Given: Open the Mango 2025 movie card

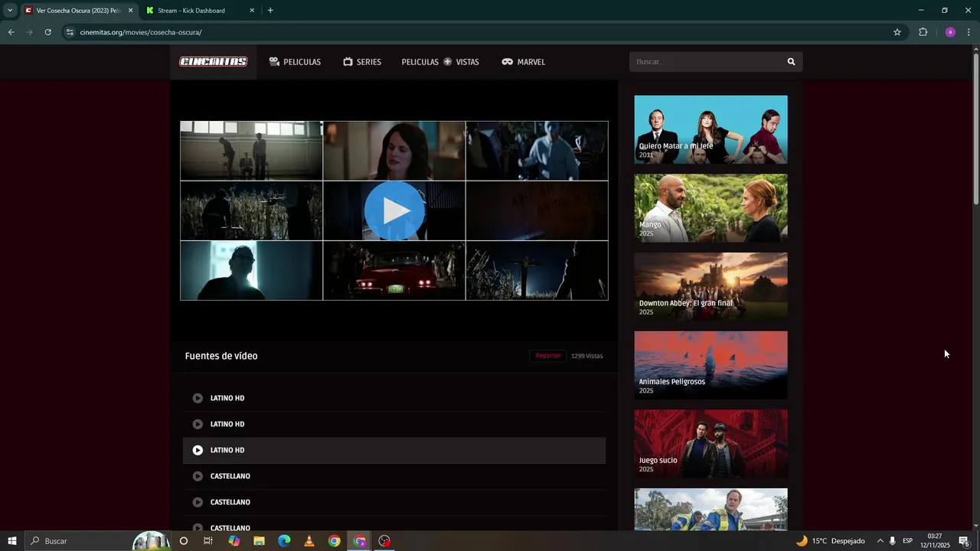Looking at the screenshot, I should (710, 208).
